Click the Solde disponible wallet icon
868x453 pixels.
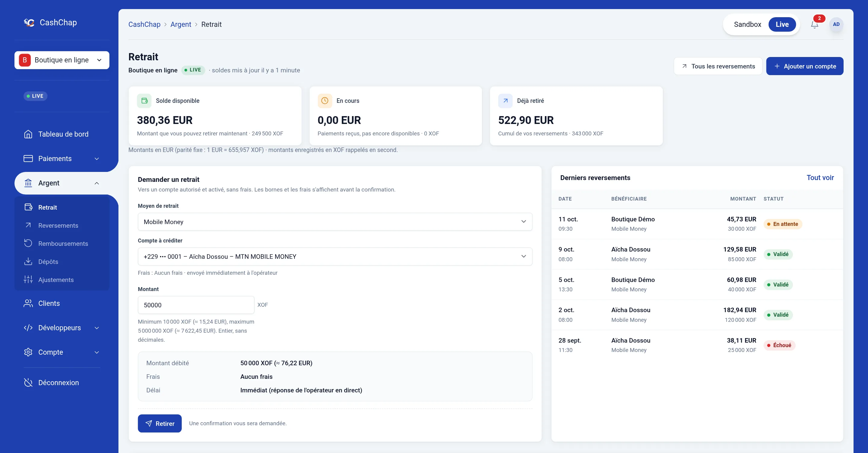(x=144, y=100)
